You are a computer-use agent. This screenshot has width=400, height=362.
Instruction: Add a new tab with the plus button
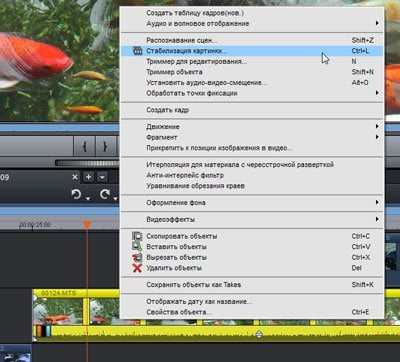[x=89, y=177]
